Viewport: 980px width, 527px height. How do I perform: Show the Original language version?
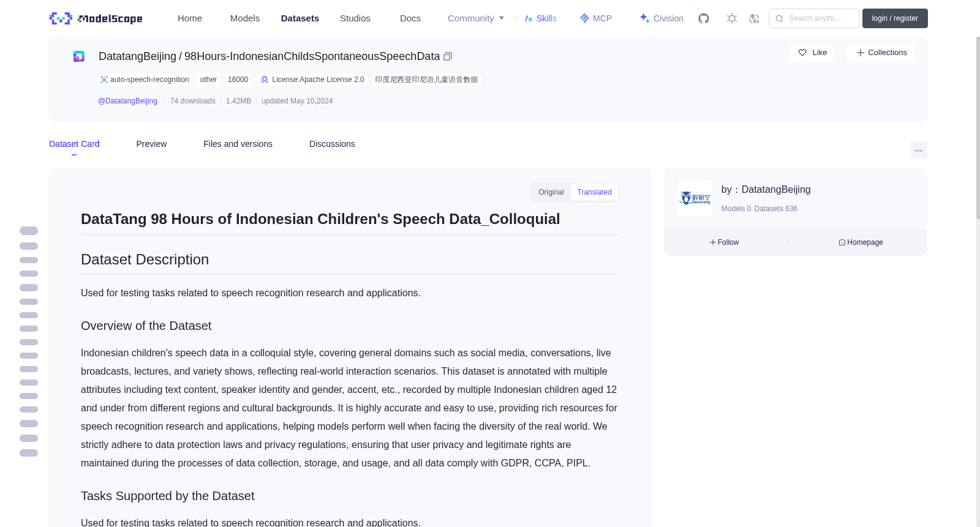tap(551, 192)
